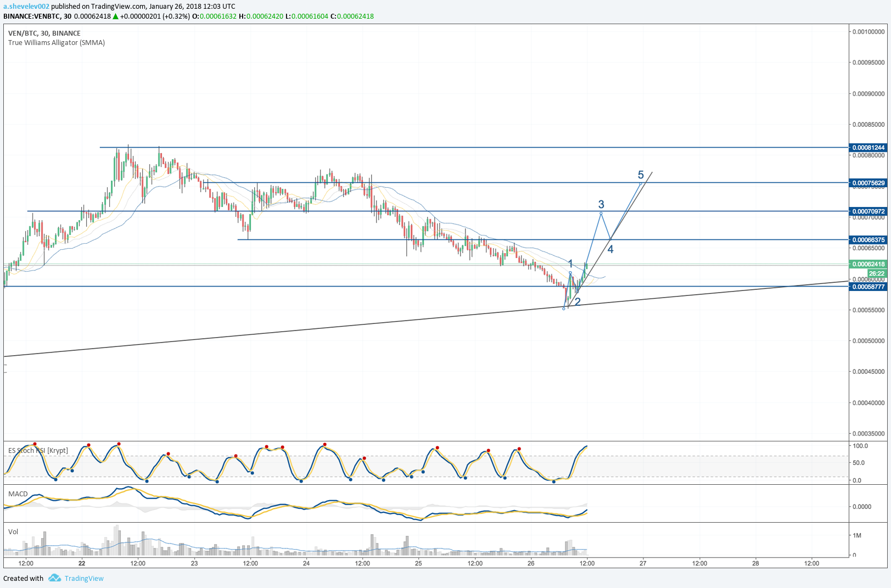This screenshot has height=588, width=891.
Task: Open the TradingView link at bottom
Action: (84, 578)
